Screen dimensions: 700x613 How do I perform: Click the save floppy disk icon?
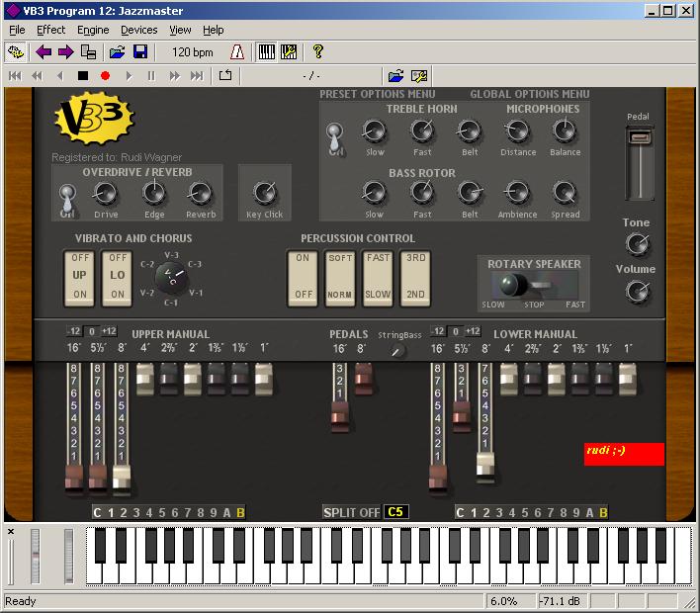(140, 52)
